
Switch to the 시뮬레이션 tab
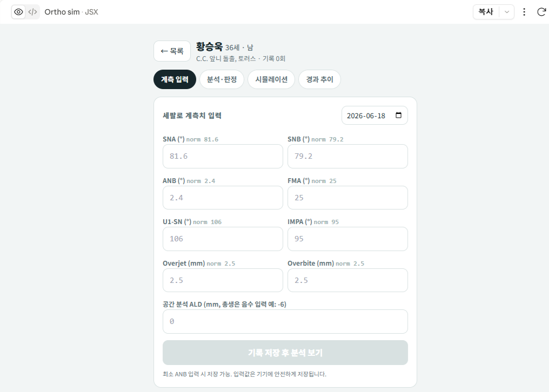click(x=271, y=79)
